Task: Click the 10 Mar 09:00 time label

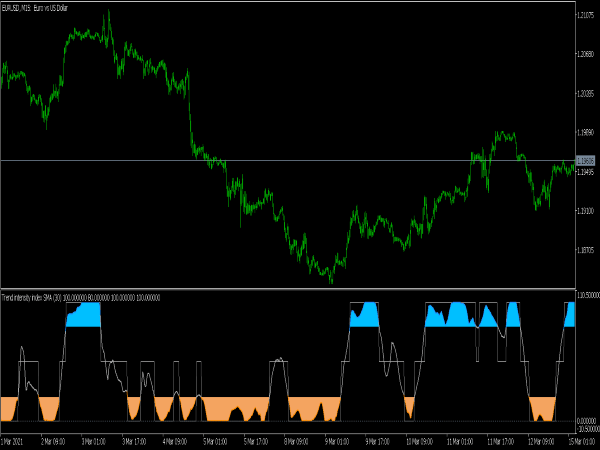Action: pos(420,442)
